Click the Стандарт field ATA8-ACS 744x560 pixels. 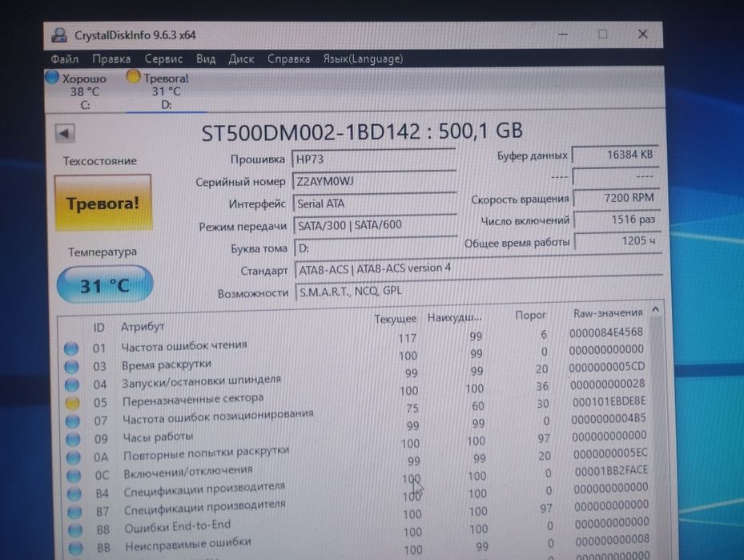[x=478, y=268]
